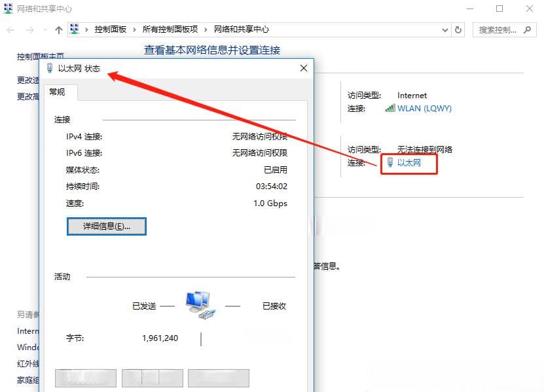Refresh the control panel page
Screen dimensions: 544x392
pyautogui.click(x=458, y=30)
